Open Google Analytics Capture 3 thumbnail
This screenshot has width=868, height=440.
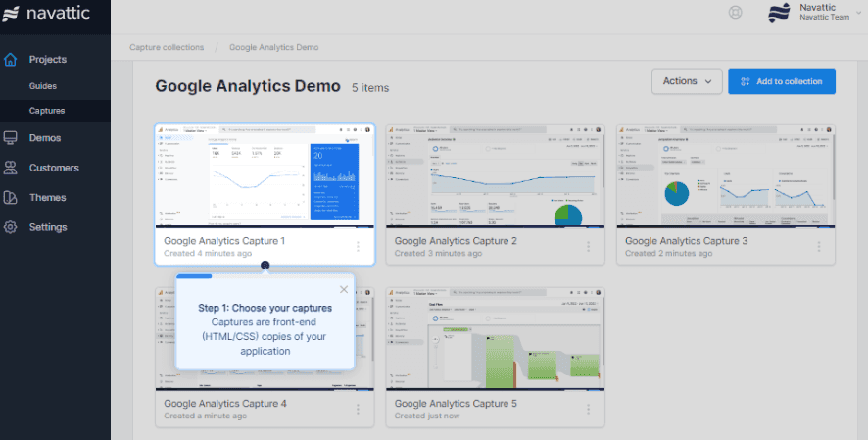pyautogui.click(x=726, y=175)
